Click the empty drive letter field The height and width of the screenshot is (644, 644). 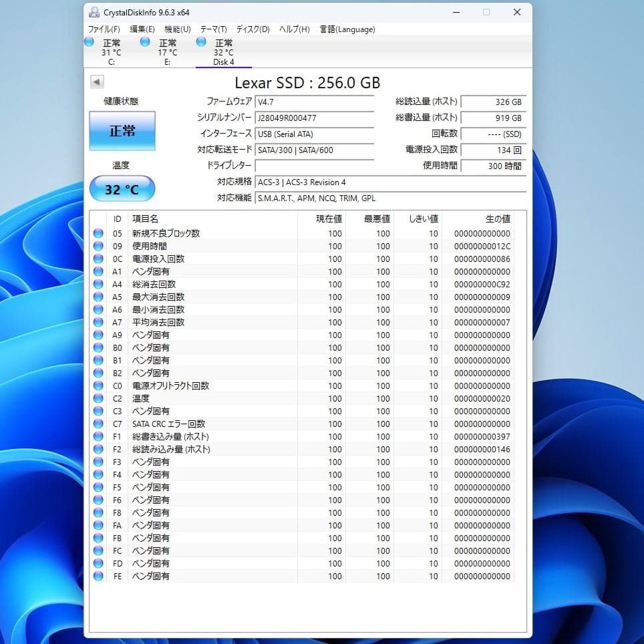[x=314, y=166]
